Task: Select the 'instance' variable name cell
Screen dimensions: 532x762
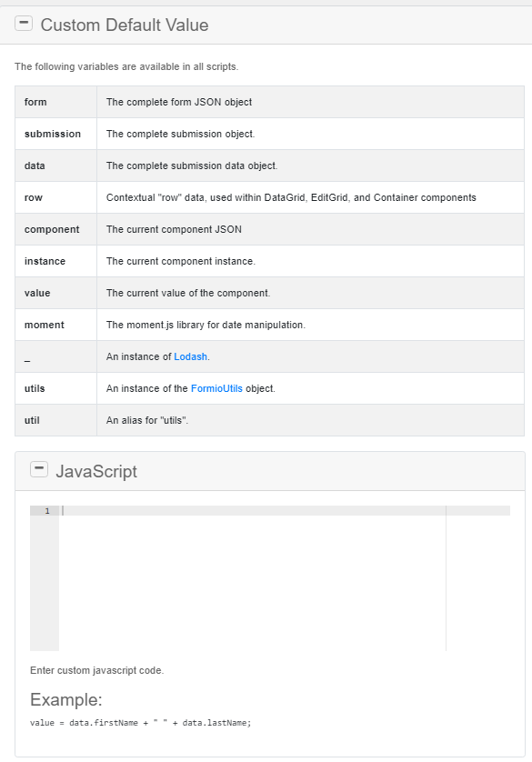Action: click(55, 261)
